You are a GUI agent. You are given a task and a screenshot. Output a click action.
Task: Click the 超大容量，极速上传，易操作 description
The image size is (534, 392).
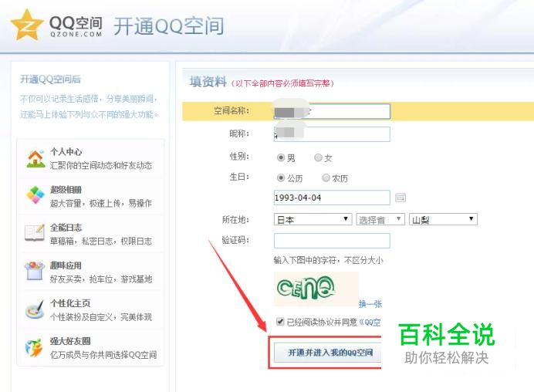coord(101,203)
